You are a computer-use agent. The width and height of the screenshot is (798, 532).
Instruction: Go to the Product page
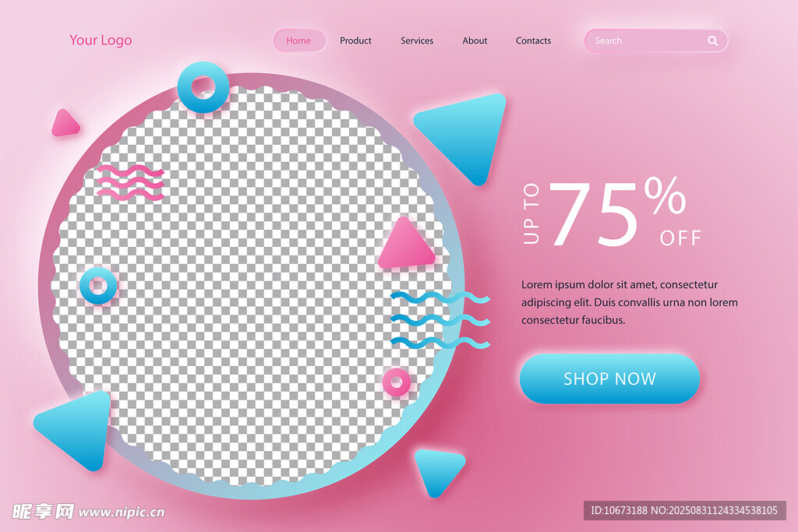[x=355, y=41]
